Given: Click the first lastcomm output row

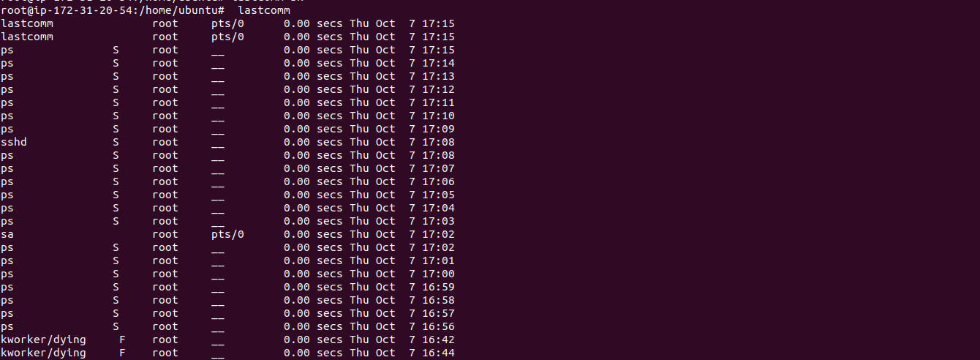Looking at the screenshot, I should [227, 24].
